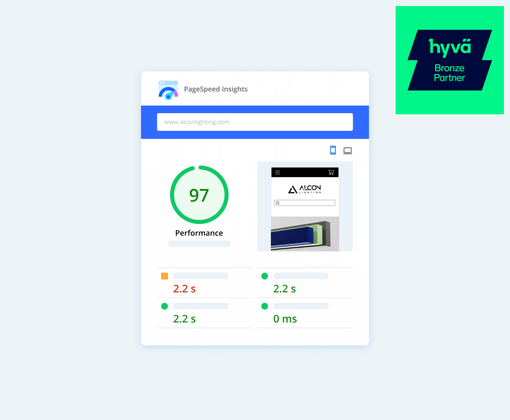510x420 pixels.
Task: Click the Alcon Lighting logo in preview
Action: coord(305,189)
